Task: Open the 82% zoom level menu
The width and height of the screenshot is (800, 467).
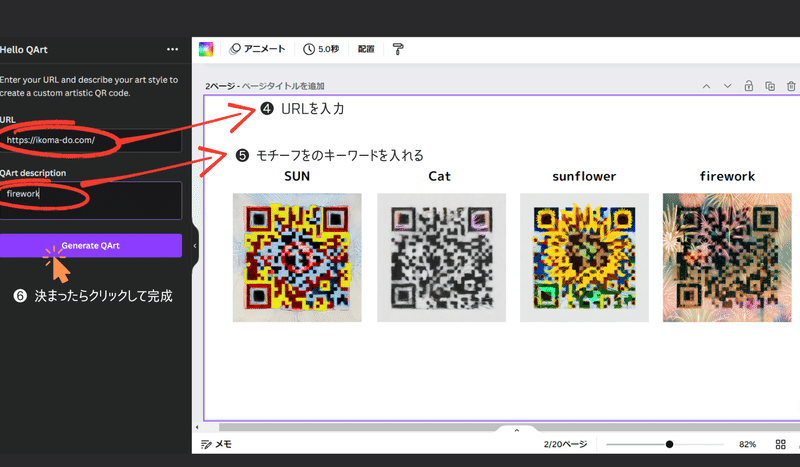Action: coord(747,444)
